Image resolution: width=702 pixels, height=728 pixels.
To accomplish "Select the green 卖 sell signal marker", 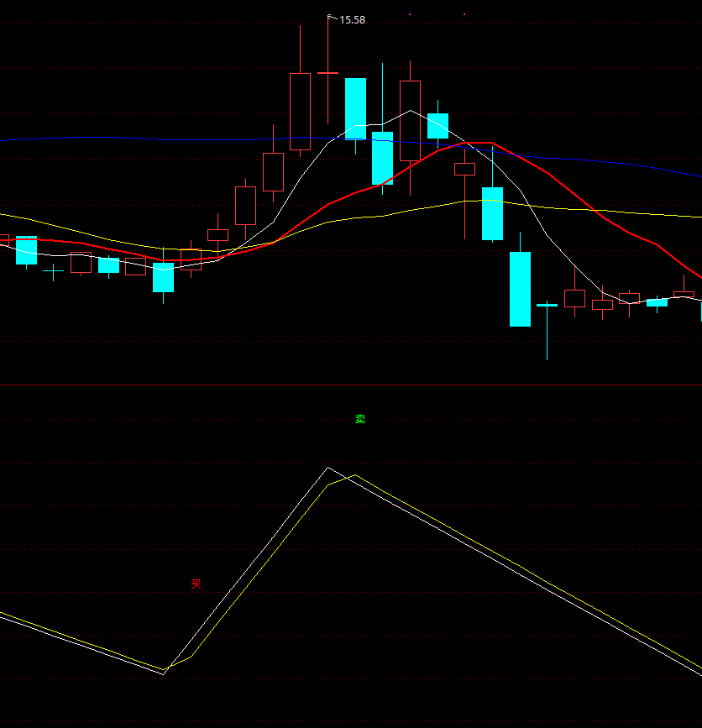I will click(x=360, y=419).
